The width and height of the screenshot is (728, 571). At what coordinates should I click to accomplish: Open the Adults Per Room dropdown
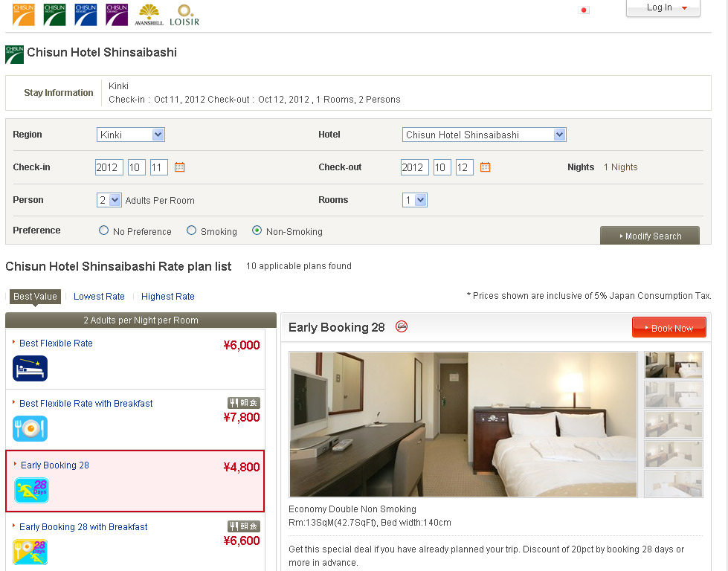pos(109,200)
